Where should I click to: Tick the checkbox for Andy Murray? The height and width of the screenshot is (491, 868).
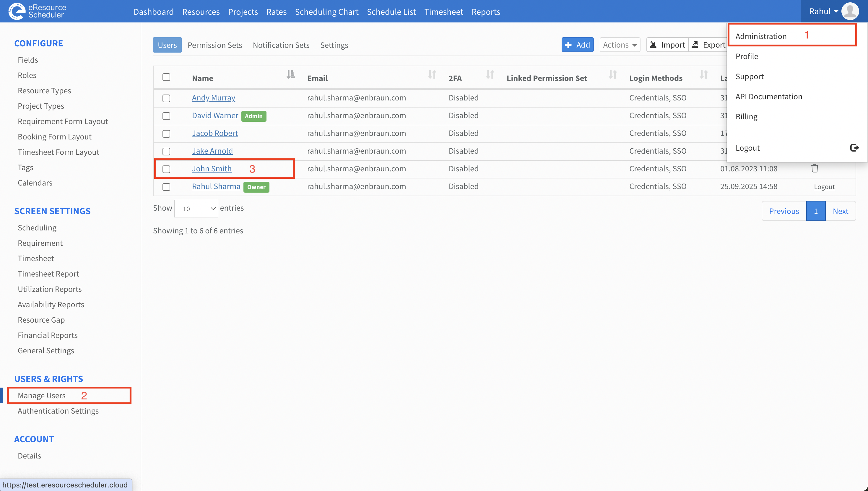[x=166, y=98]
